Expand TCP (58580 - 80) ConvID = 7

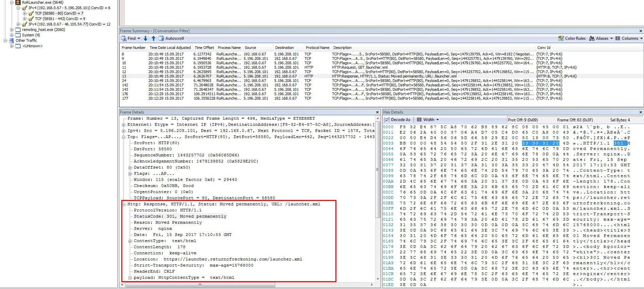tap(25, 13)
